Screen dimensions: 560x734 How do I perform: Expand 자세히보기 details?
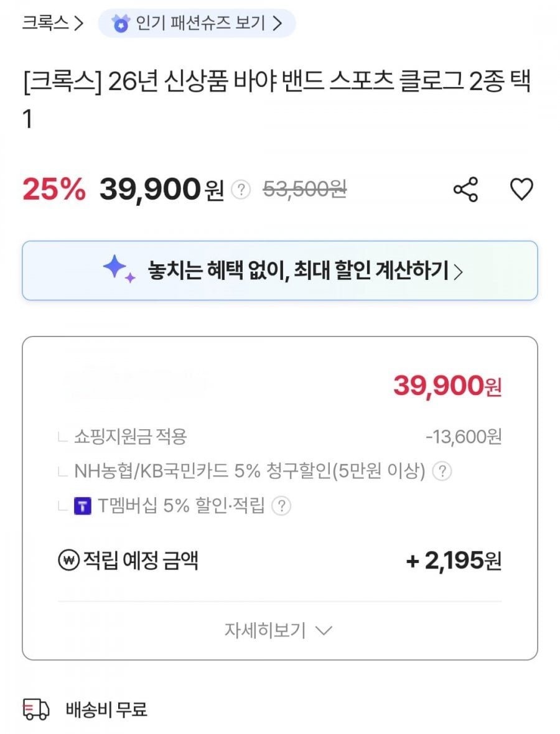pos(279,630)
